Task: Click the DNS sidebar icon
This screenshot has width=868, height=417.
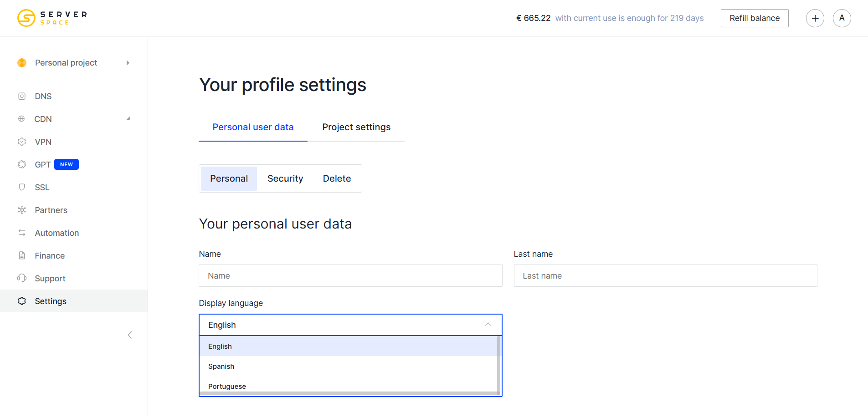Action: point(22,96)
